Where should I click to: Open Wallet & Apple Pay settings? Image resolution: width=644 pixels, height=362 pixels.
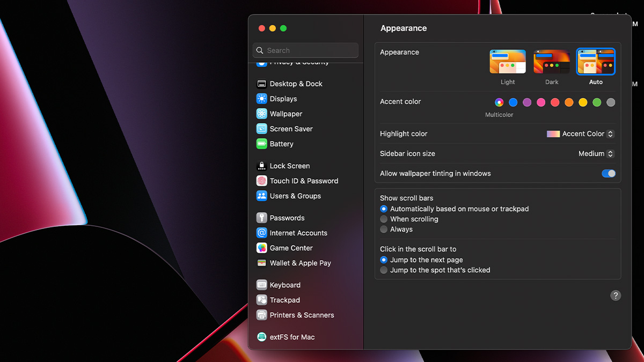[299, 263]
